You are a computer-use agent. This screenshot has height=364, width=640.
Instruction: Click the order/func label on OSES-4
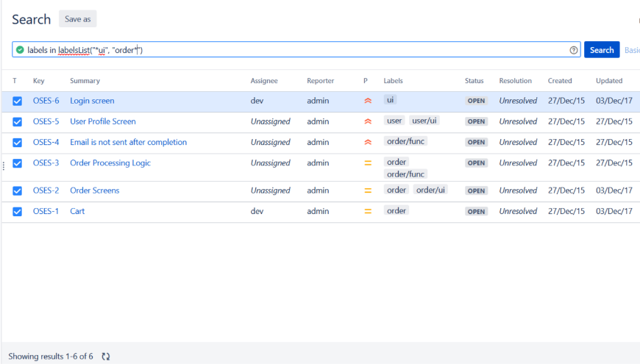[x=405, y=141]
